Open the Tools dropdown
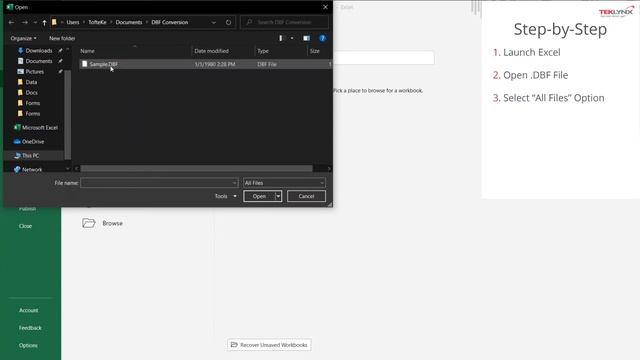 [x=225, y=196]
